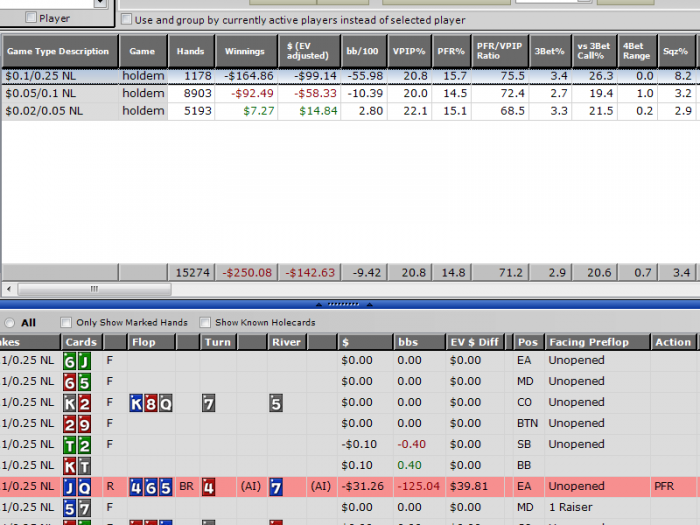
Task: Click the BTN position cell
Action: coord(527,423)
